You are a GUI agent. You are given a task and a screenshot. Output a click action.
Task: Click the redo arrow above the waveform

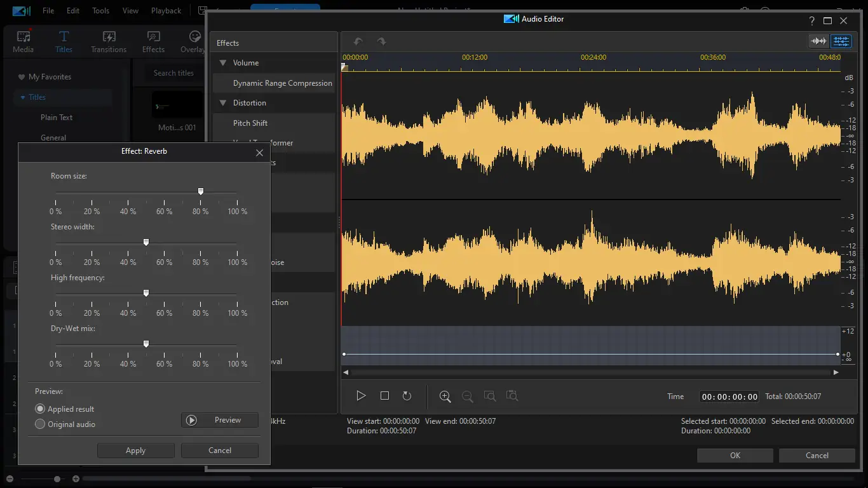381,41
